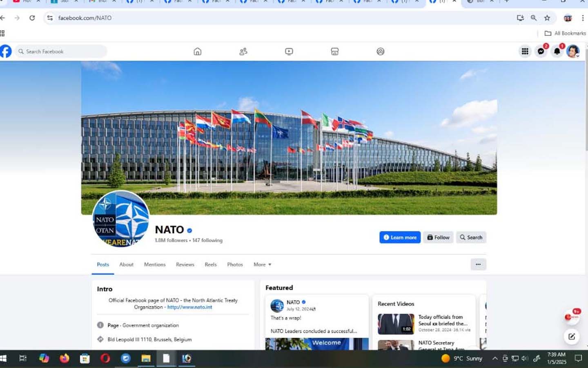Image resolution: width=588 pixels, height=368 pixels.
Task: Open the Facebook menu grid icon
Action: point(525,51)
